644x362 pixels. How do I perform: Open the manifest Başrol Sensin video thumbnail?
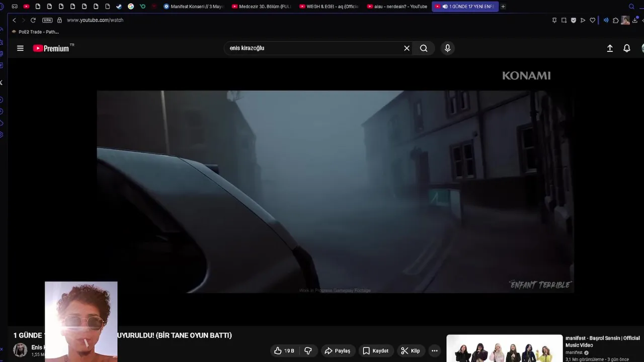tap(505, 348)
